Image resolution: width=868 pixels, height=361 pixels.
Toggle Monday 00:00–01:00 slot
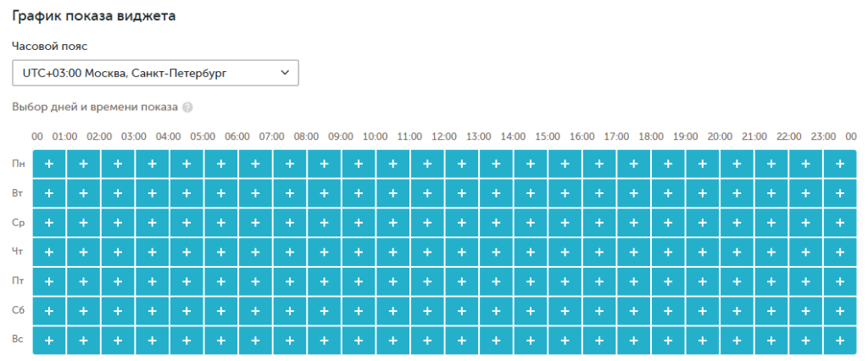[49, 164]
